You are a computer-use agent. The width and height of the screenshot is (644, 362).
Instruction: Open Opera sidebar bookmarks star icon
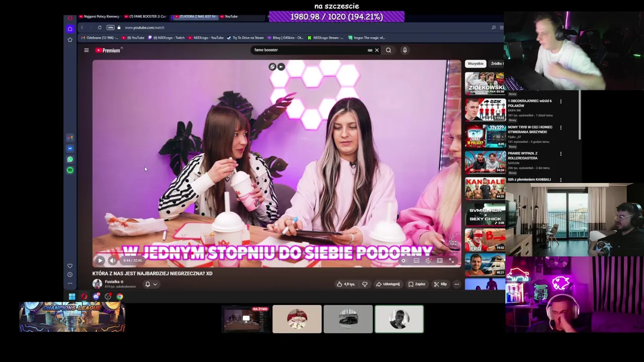(x=70, y=40)
